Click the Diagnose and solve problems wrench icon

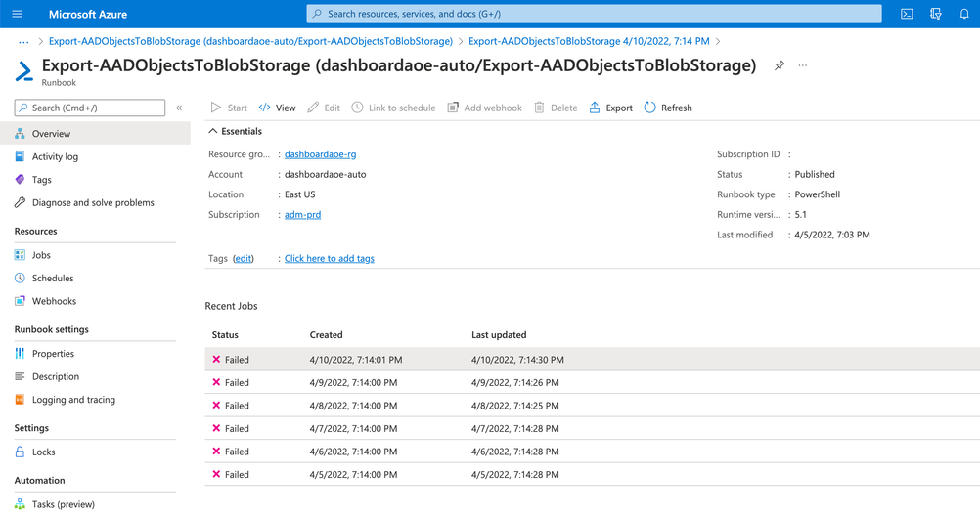20,202
